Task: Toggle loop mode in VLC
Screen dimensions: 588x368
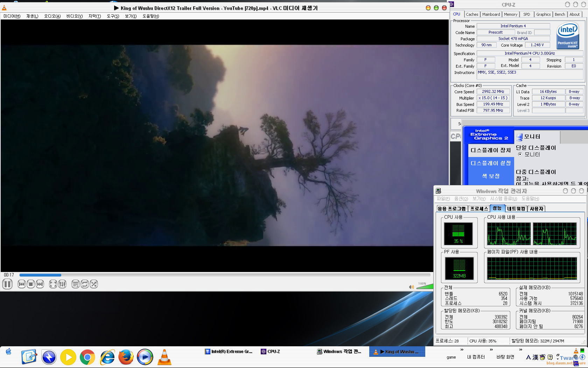Action: point(85,284)
